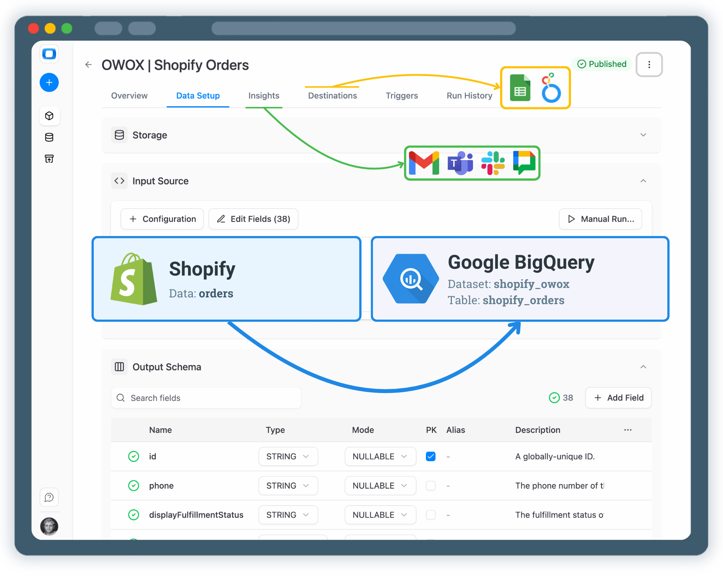Uncheck the PK checkbox on the id row
Screen dimensions: 723x588
click(x=431, y=456)
